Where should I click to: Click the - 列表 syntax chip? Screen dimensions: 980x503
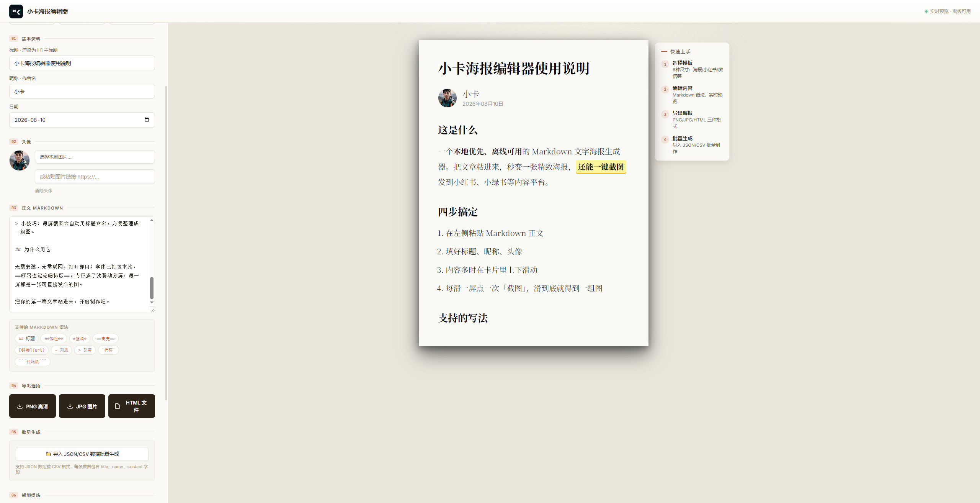pyautogui.click(x=61, y=350)
